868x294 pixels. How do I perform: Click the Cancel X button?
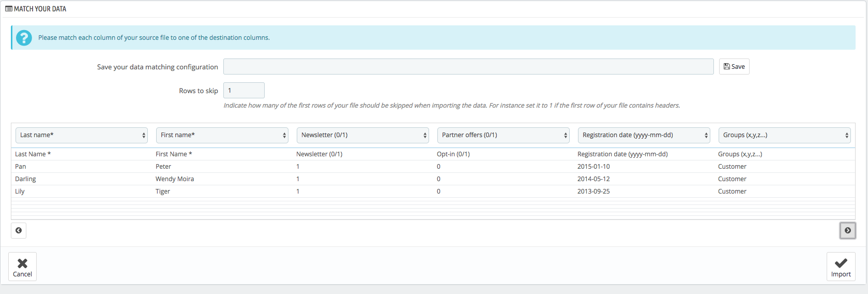[x=22, y=267]
